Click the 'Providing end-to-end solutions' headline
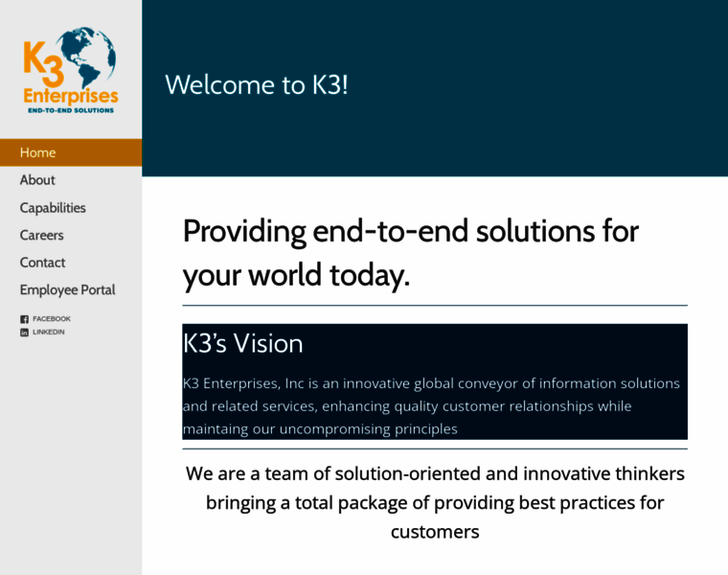This screenshot has height=575, width=728. [x=411, y=253]
